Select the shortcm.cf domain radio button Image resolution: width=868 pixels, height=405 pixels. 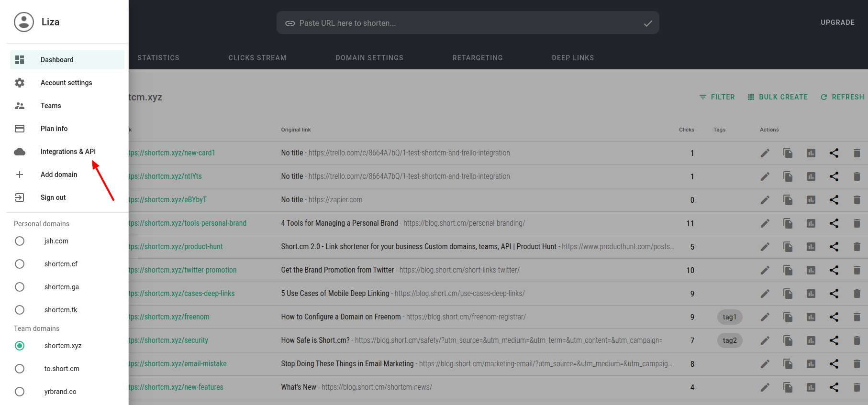point(20,264)
